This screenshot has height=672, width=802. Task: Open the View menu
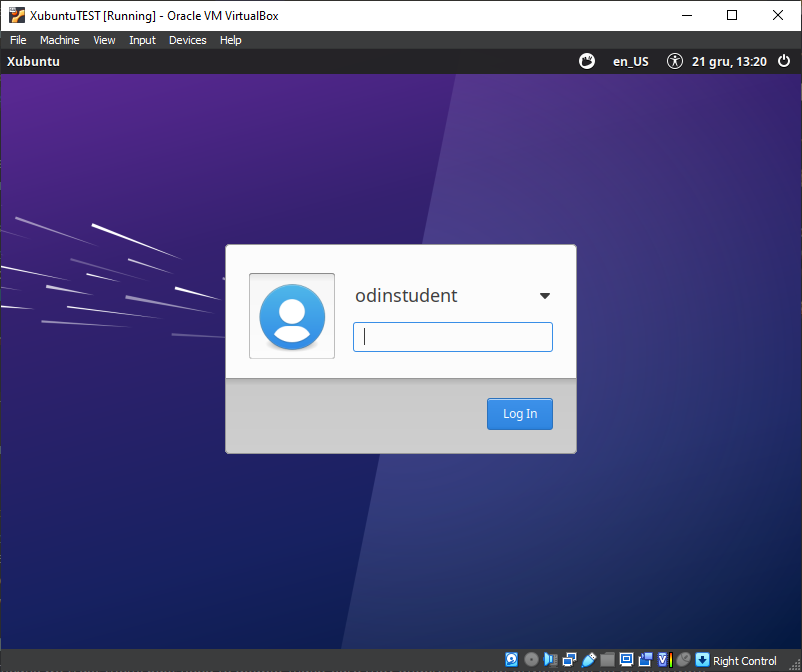point(104,40)
